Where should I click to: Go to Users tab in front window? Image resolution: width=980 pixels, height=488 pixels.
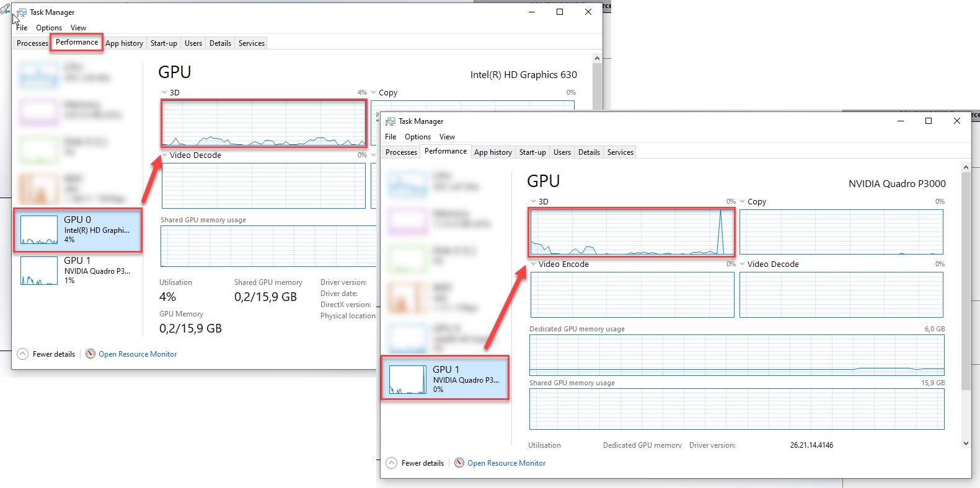click(562, 152)
